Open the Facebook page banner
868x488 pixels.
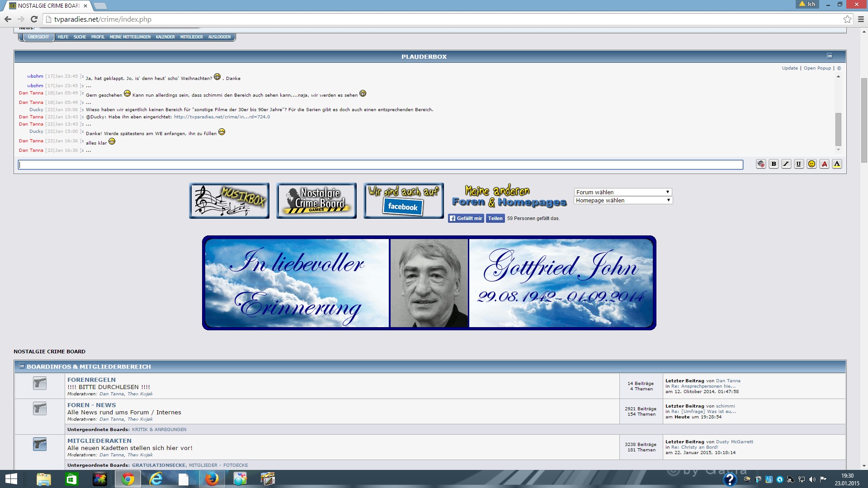pyautogui.click(x=404, y=201)
